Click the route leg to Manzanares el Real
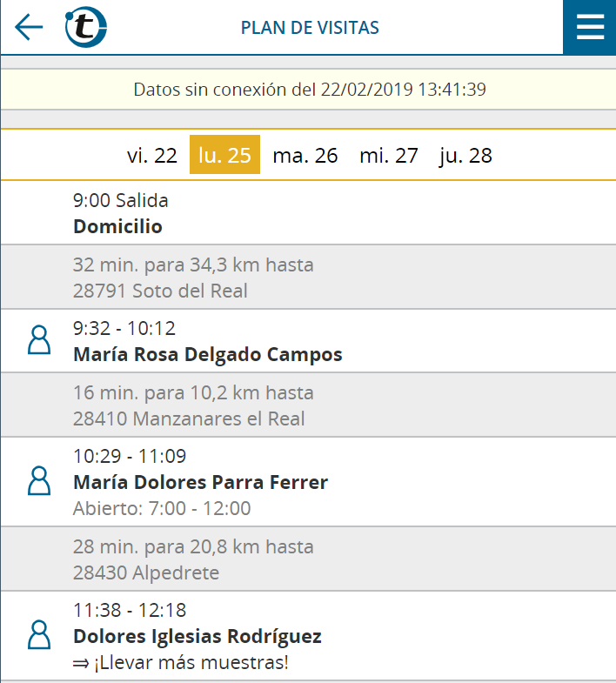Image resolution: width=616 pixels, height=683 pixels. (x=308, y=405)
